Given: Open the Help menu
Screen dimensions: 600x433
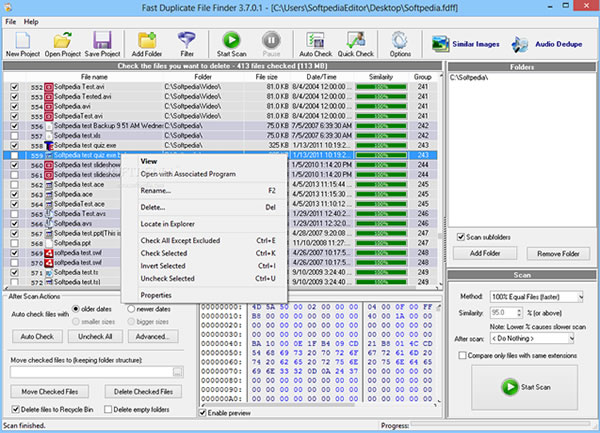Looking at the screenshot, I should pyautogui.click(x=31, y=22).
